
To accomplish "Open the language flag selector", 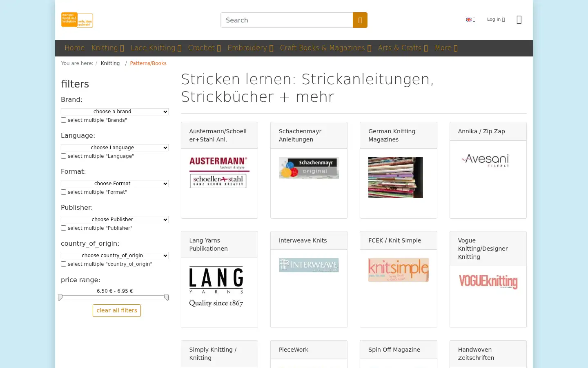I will pyautogui.click(x=471, y=20).
